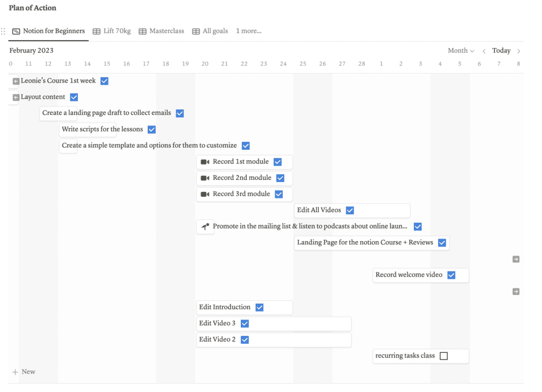The image size is (542, 392).
Task: Click the drag handle dots left of the tabs
Action: click(x=3, y=31)
